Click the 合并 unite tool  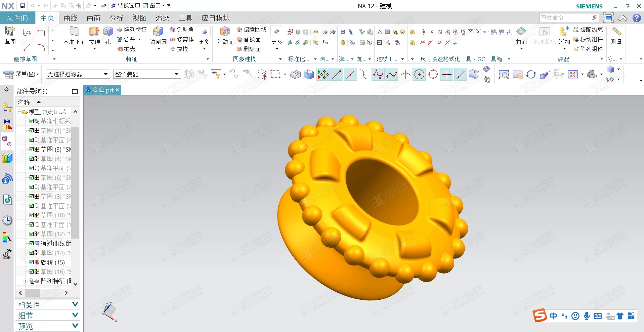point(126,39)
